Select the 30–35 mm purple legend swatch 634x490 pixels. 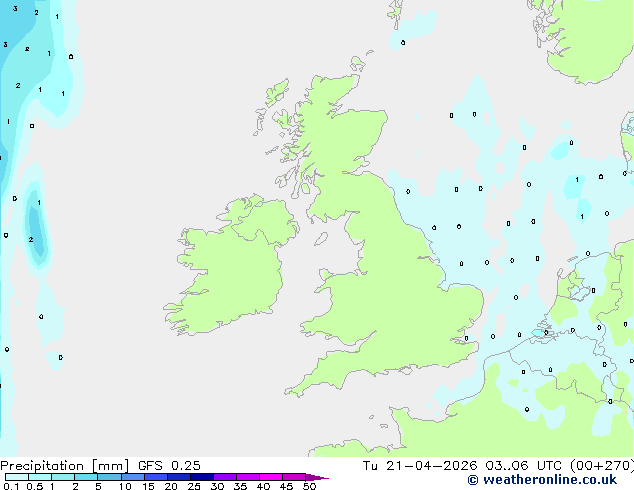point(225,477)
